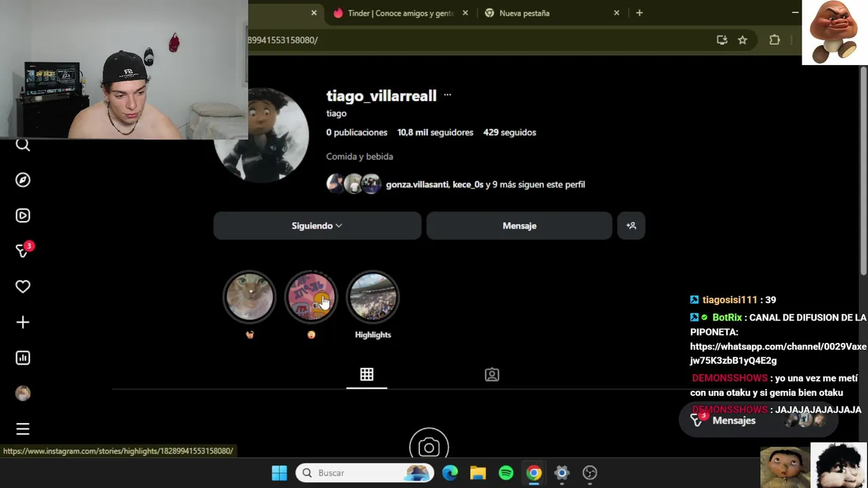Create new post with plus icon
The image size is (868, 488).
(x=23, y=323)
